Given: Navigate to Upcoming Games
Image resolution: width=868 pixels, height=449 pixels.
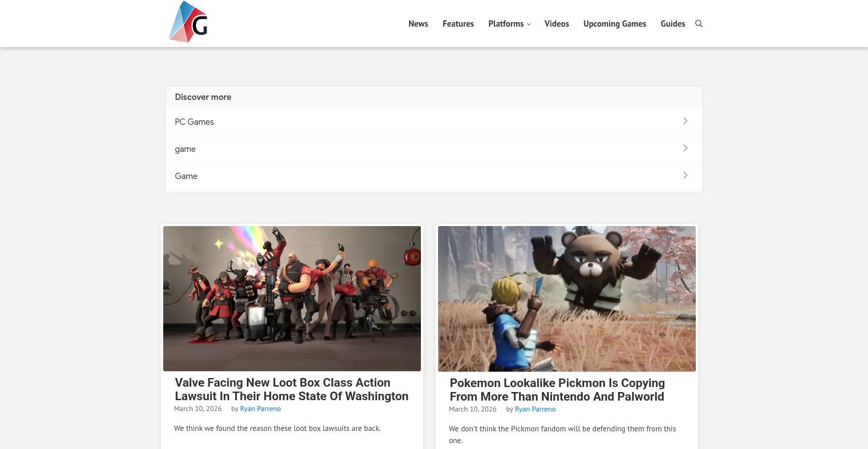Looking at the screenshot, I should pyautogui.click(x=614, y=24).
